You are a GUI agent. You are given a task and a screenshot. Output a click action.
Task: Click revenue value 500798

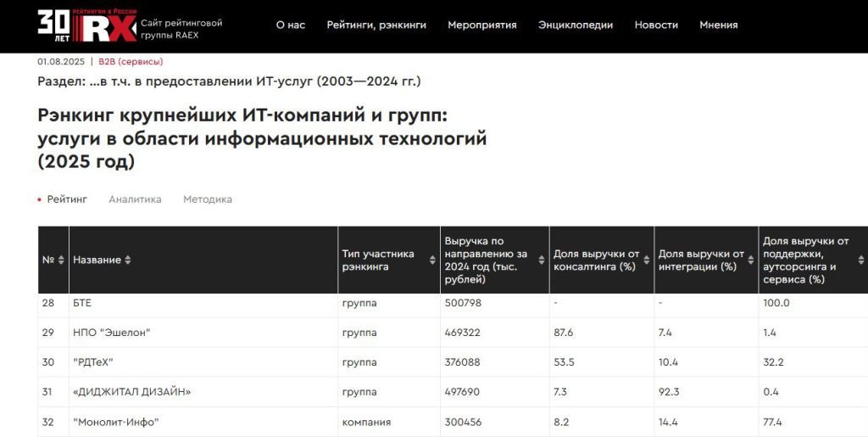(x=463, y=303)
